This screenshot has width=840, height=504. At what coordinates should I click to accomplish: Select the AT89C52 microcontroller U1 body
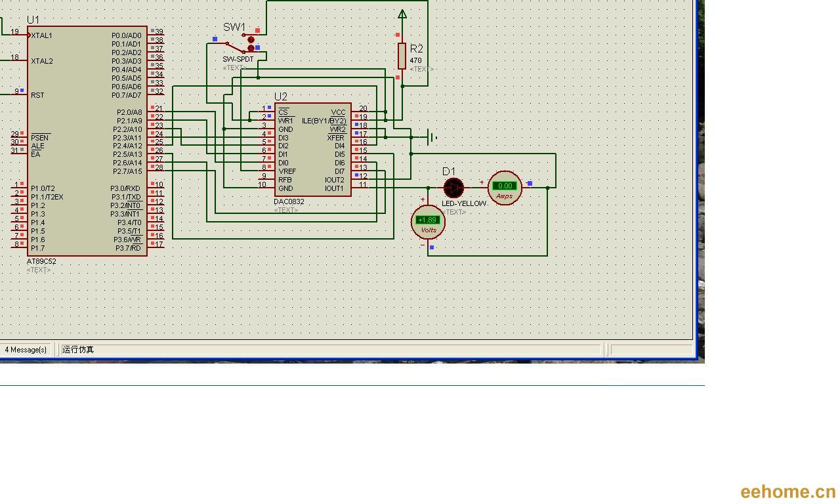[87, 140]
